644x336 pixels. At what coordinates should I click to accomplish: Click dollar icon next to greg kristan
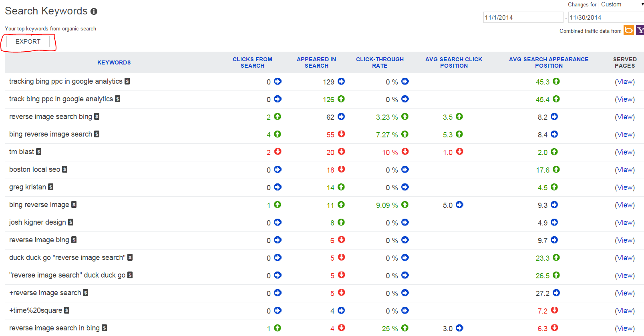pos(51,187)
